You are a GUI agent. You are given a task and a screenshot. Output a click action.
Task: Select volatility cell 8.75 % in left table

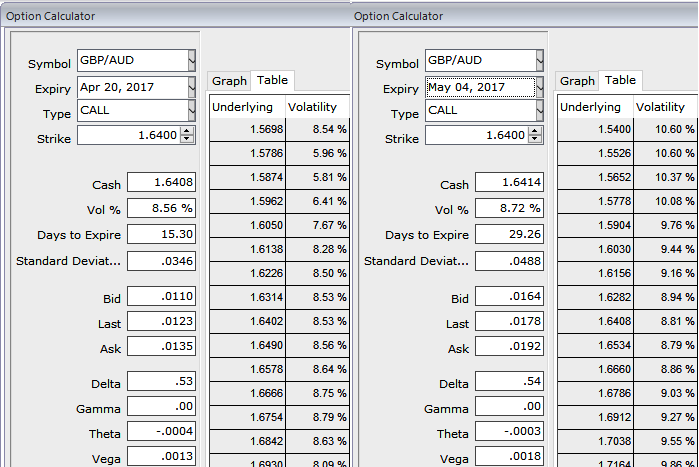317,394
